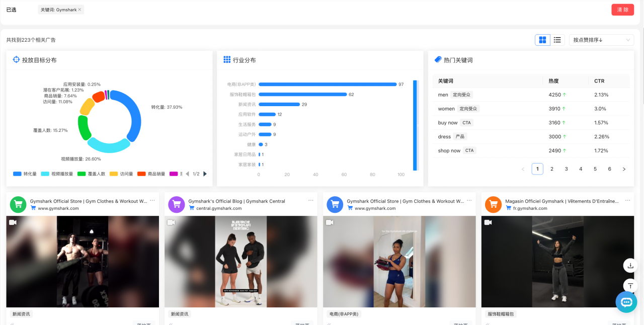644x325 pixels.
Task: Go to keyword page 4
Action: click(581, 169)
